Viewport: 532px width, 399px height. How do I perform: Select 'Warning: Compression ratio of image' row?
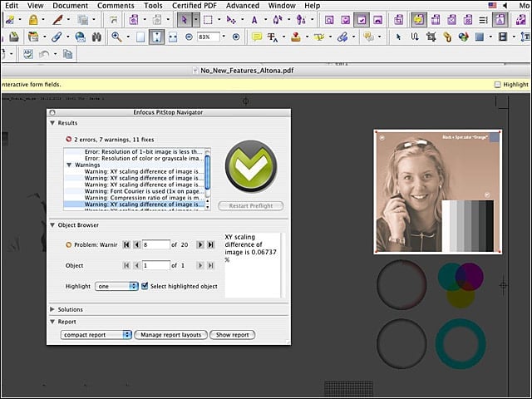[x=135, y=198]
